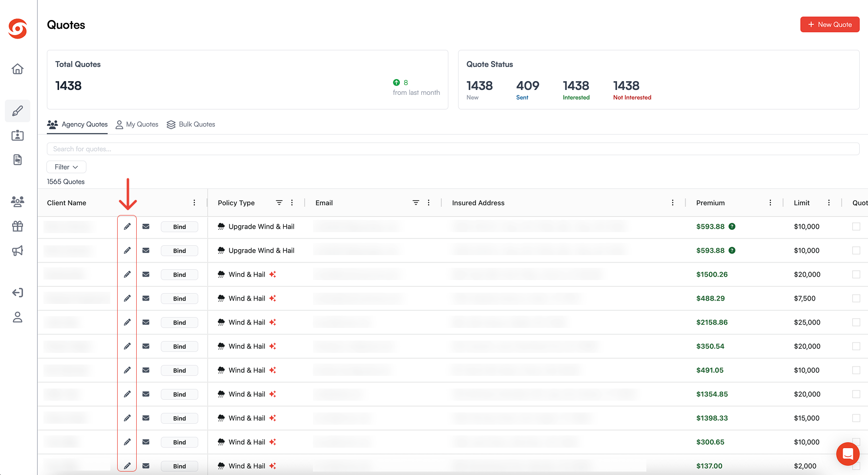868x475 pixels.
Task: Open Limit column options menu
Action: (829, 202)
